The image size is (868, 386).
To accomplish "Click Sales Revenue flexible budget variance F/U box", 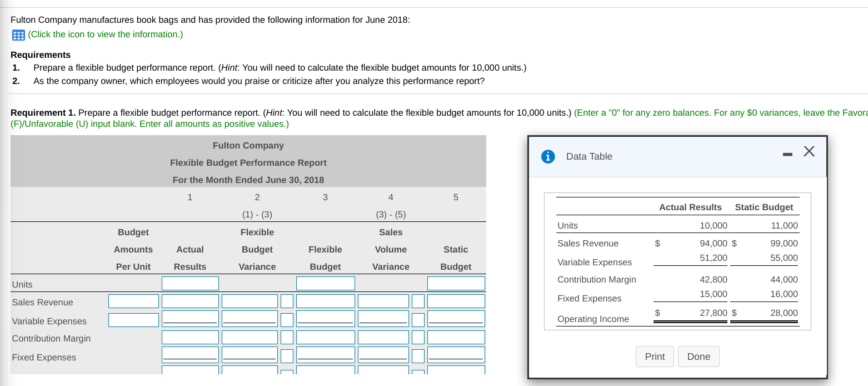I will coord(287,301).
